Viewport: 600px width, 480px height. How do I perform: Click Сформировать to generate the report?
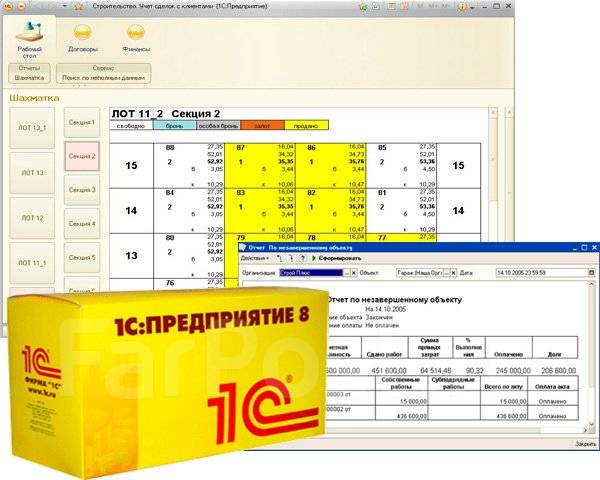336,258
